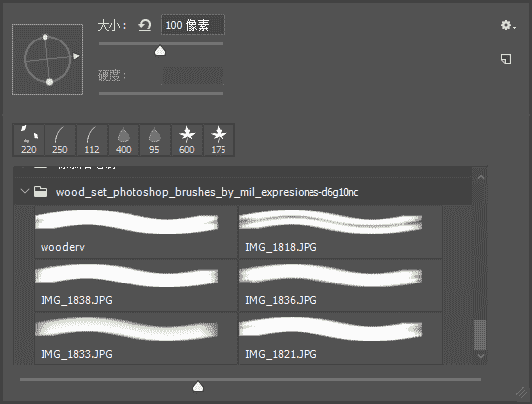
Task: Choose the IMG_1833.JPG brush preset
Action: 135,339
